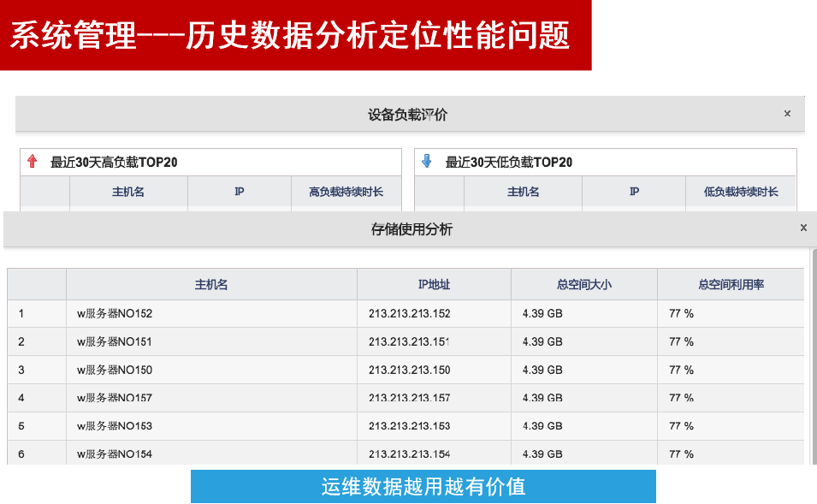This screenshot has height=504, width=817.
Task: Click the IP地址 column header
Action: 434,285
